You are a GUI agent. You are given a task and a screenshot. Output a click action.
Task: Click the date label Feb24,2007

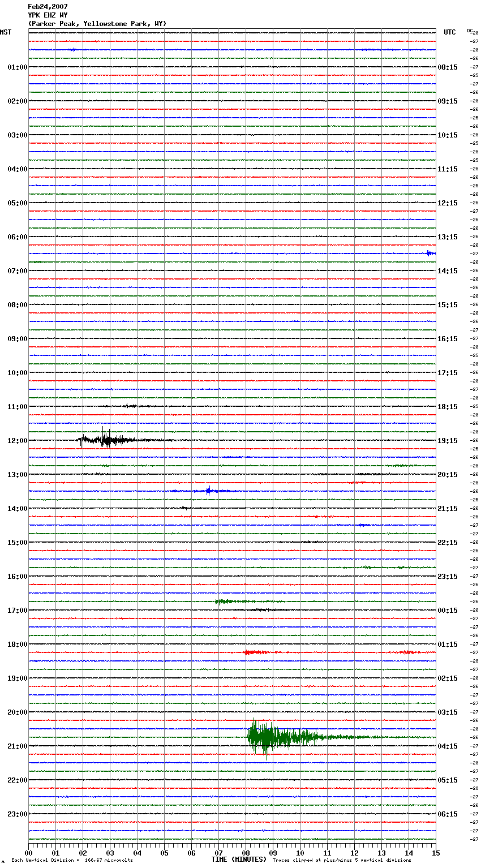point(48,7)
